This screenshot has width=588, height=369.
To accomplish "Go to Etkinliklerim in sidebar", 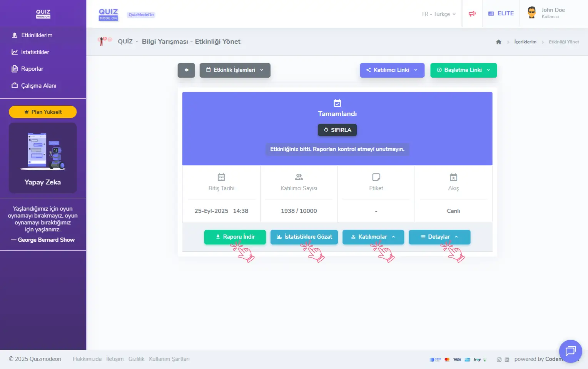I will point(37,35).
